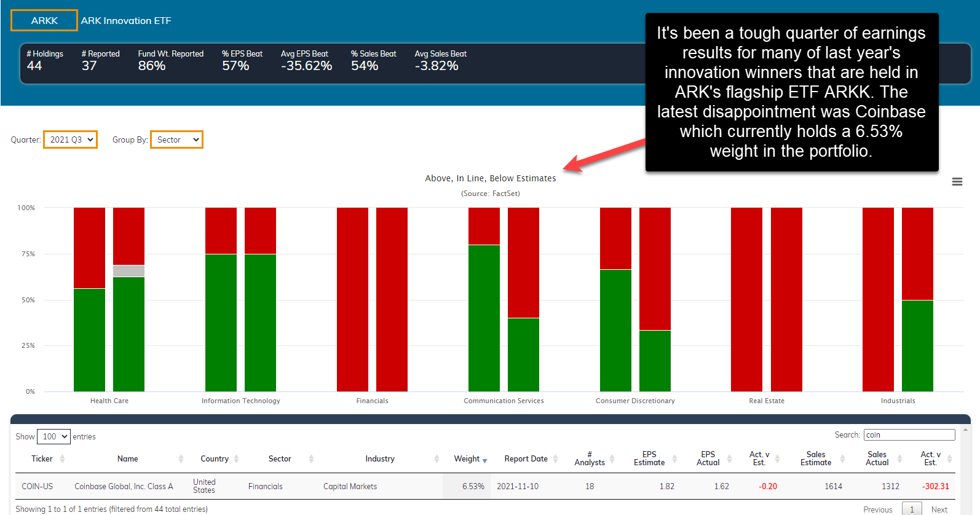Click the Consumer Discretionary axis label
The height and width of the screenshot is (515, 980).
tap(635, 401)
